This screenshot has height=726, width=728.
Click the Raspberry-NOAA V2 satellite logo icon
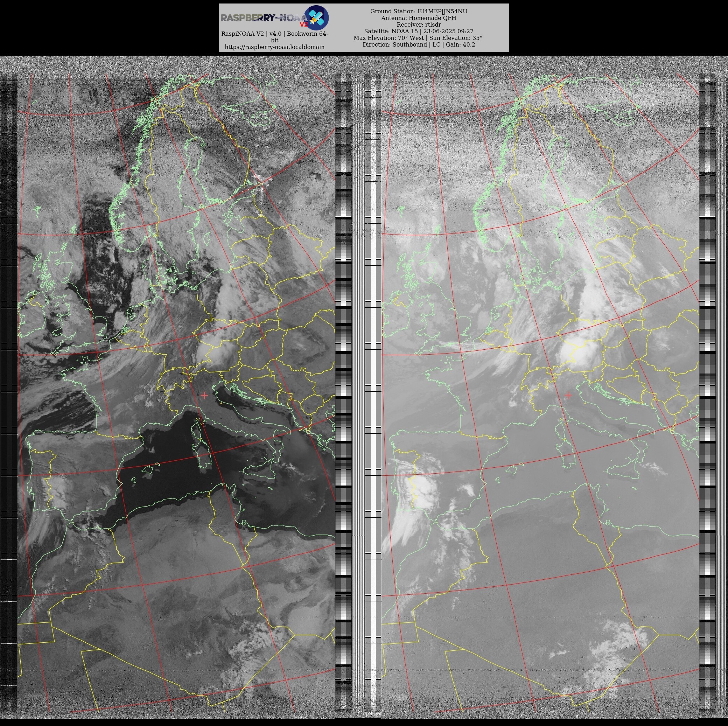[316, 18]
